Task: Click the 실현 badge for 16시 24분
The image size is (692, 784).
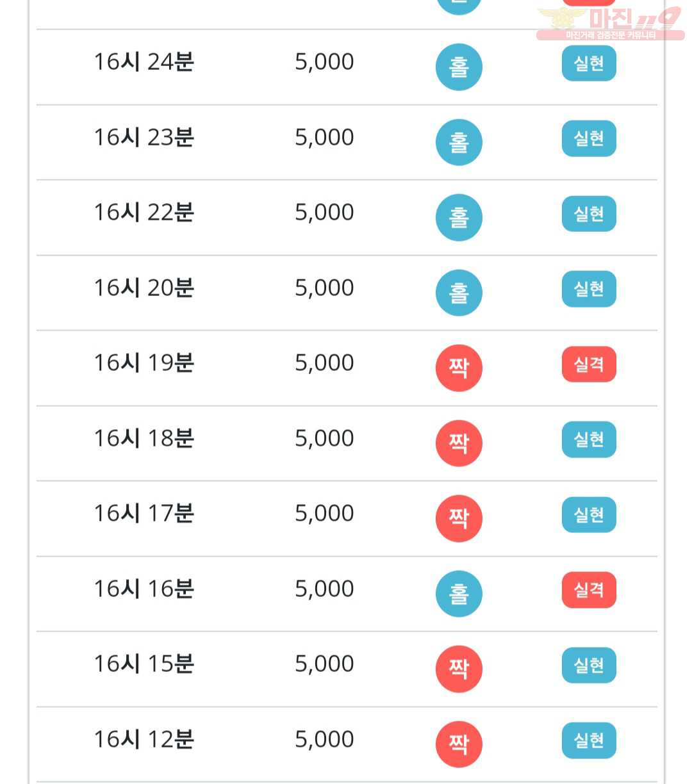Action: [x=589, y=63]
